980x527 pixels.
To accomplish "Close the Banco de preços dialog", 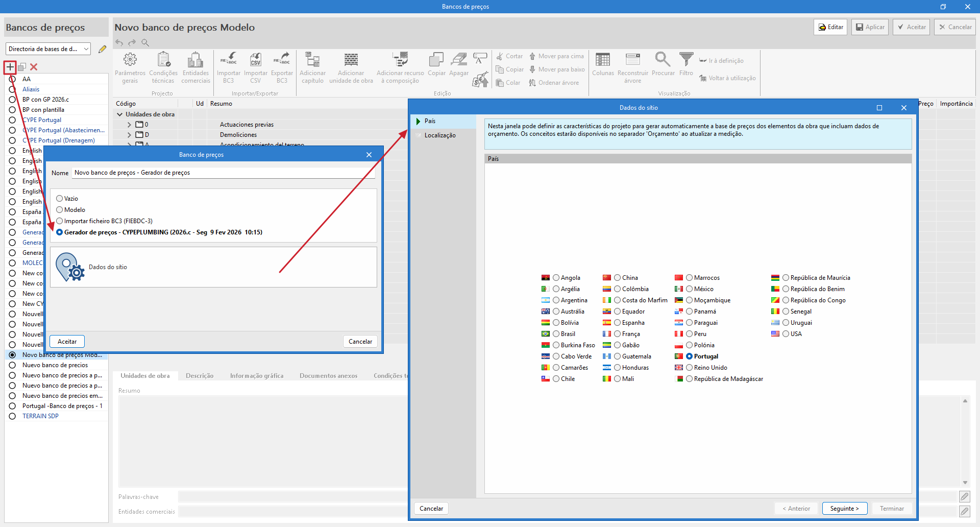I will [369, 155].
